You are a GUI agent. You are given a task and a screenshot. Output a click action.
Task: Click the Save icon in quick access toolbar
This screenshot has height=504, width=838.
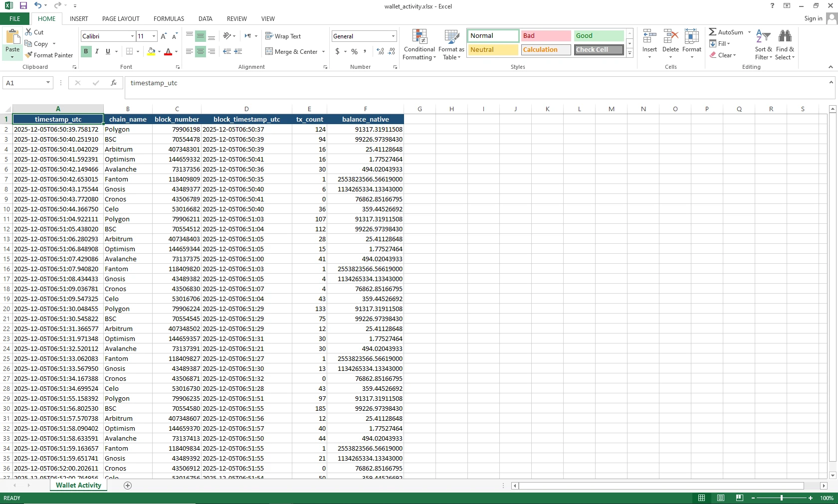click(23, 6)
